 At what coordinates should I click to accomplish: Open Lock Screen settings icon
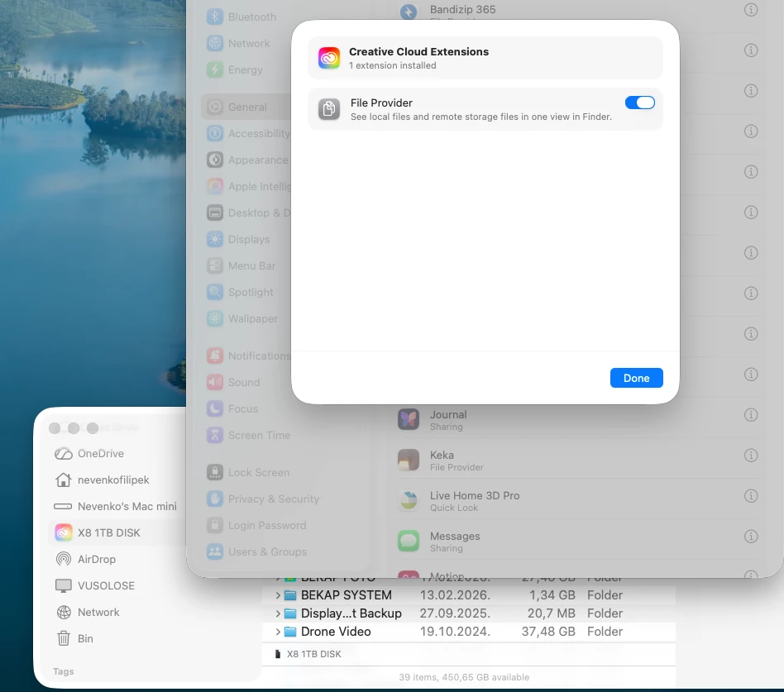[215, 473]
